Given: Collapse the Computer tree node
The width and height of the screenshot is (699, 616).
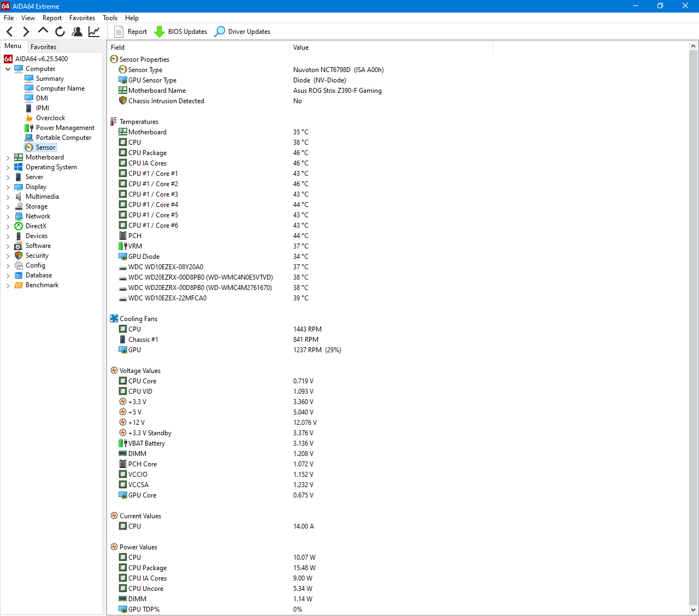Looking at the screenshot, I should [8, 69].
